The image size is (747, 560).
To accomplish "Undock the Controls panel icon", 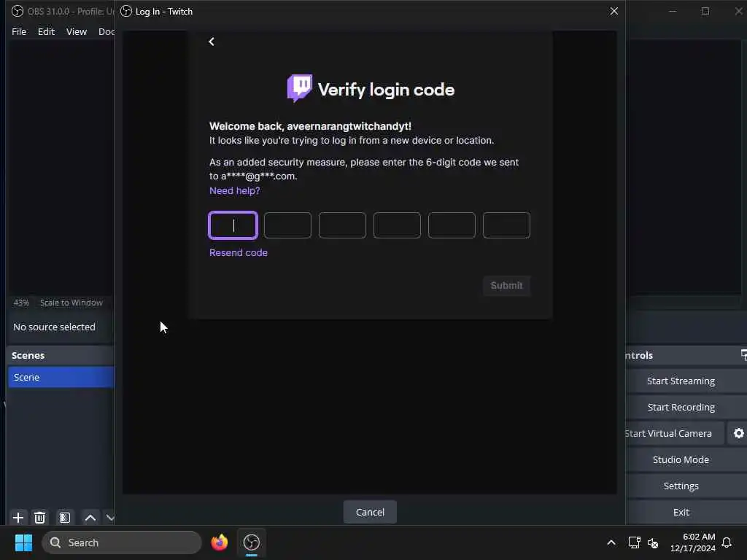I will [x=743, y=355].
